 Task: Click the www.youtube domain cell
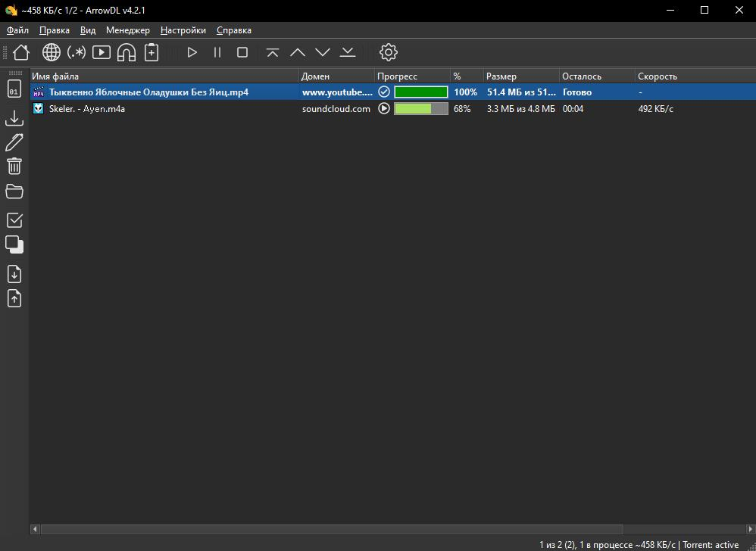coord(337,92)
